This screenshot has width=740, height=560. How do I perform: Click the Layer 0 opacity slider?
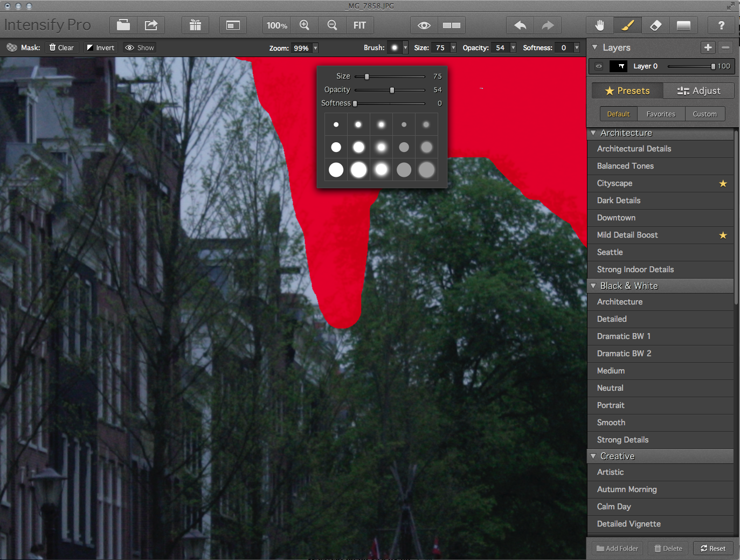pyautogui.click(x=691, y=66)
